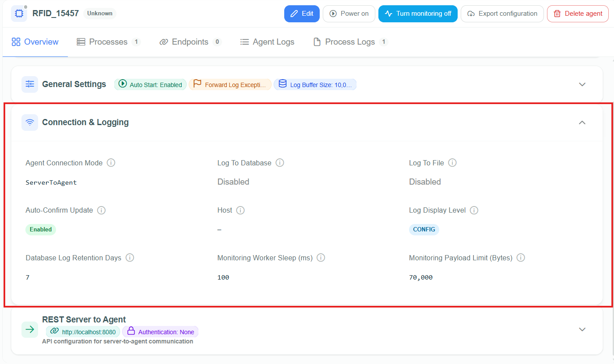The height and width of the screenshot is (364, 614).
Task: Click the Disabled value under Log To File
Action: pyautogui.click(x=425, y=182)
